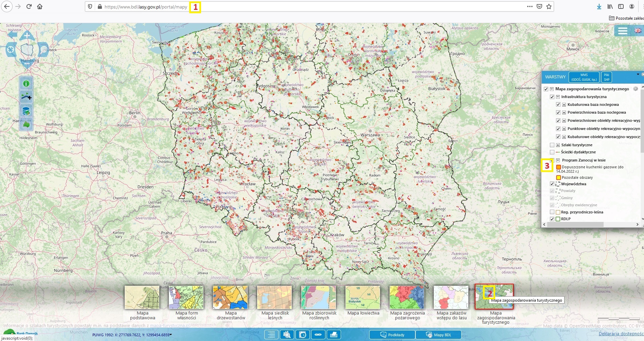644x341 pixels.
Task: Open the coordinate system PUWG 1992 dropdown arrow
Action: coord(171,335)
